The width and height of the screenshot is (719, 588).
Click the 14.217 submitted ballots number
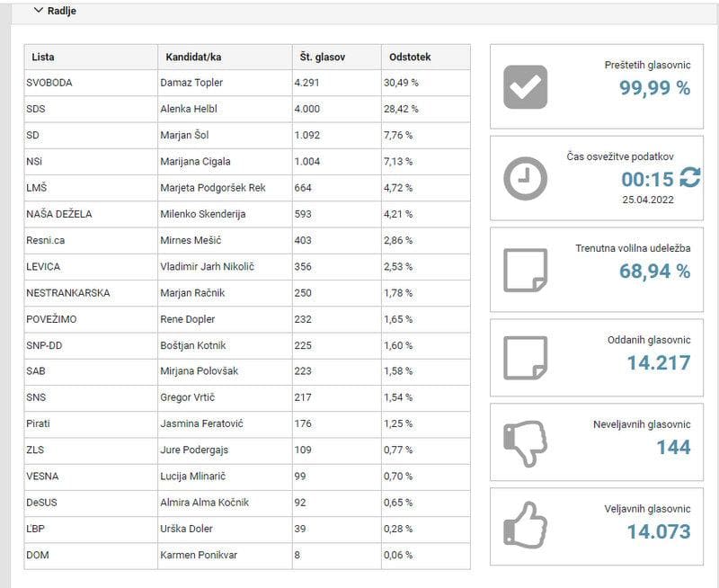click(658, 362)
